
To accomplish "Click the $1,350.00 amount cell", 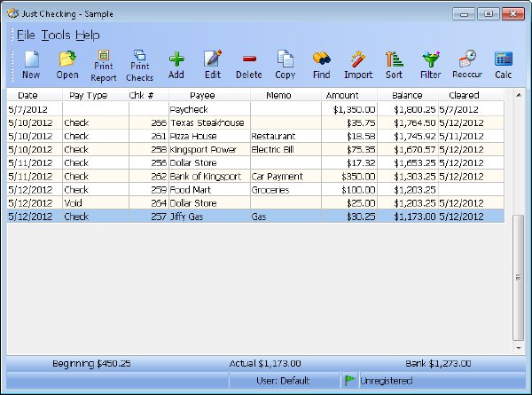I will 349,109.
